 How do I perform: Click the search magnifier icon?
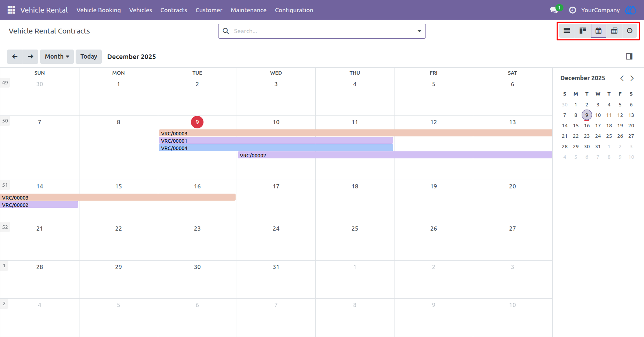[x=226, y=31]
